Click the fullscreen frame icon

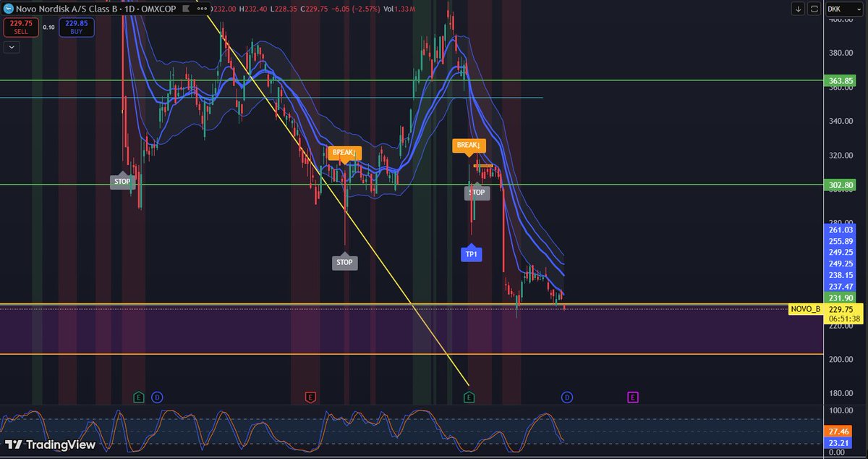814,9
